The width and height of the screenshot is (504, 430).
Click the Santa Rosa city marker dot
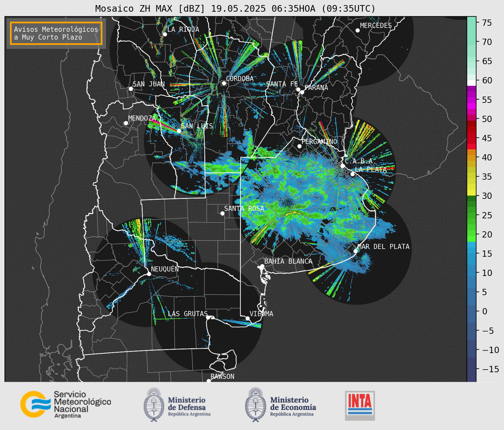[x=222, y=213]
